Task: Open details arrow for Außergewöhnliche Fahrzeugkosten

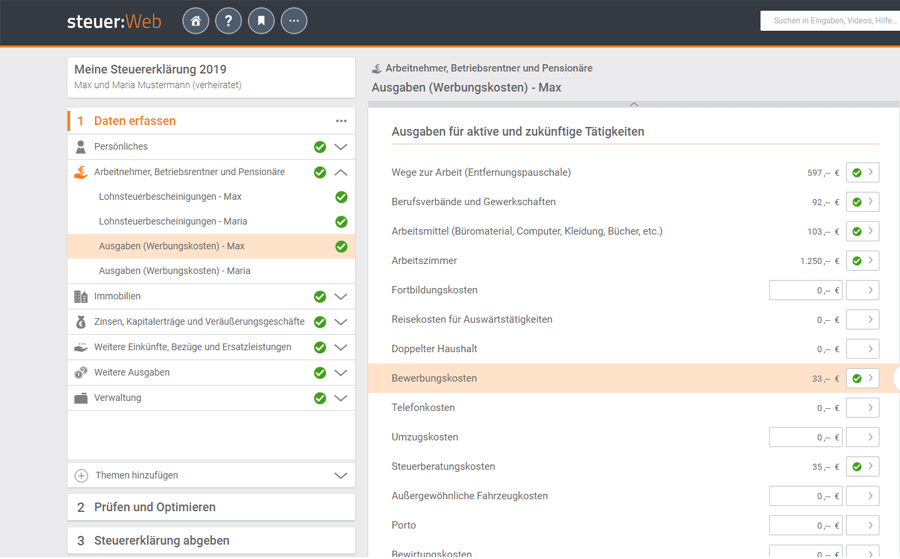Action: [x=863, y=496]
